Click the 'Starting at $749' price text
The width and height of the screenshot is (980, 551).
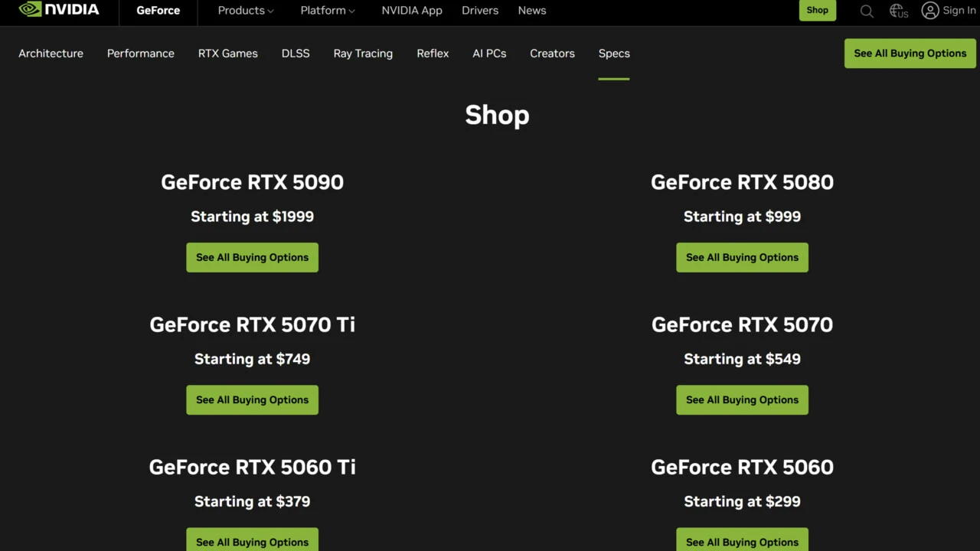(252, 359)
